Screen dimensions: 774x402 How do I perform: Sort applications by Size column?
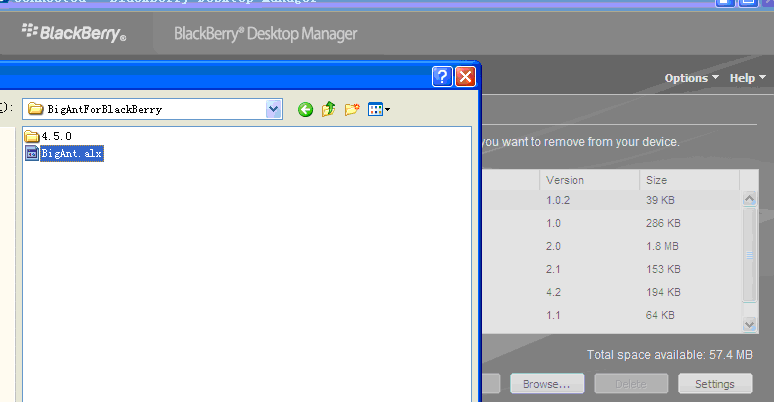point(690,180)
